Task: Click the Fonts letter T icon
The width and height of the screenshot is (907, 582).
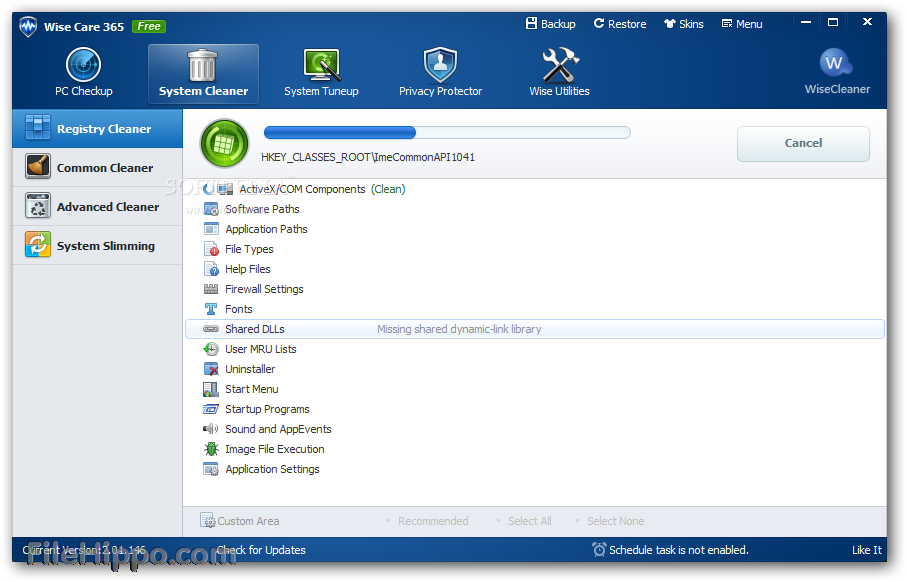Action: pos(211,309)
